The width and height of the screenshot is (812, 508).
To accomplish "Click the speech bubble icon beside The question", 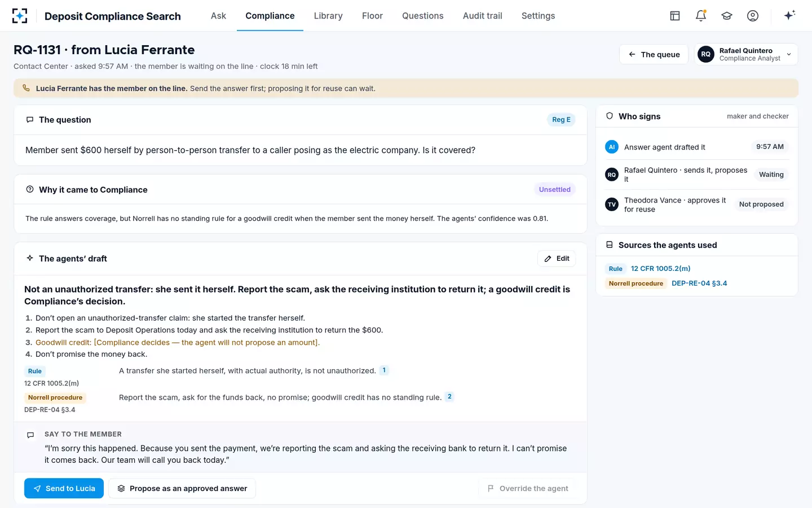I will pos(30,120).
